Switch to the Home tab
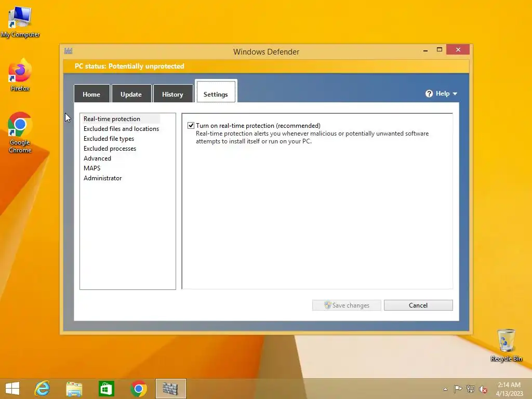Image resolution: width=532 pixels, height=399 pixels. tap(91, 94)
